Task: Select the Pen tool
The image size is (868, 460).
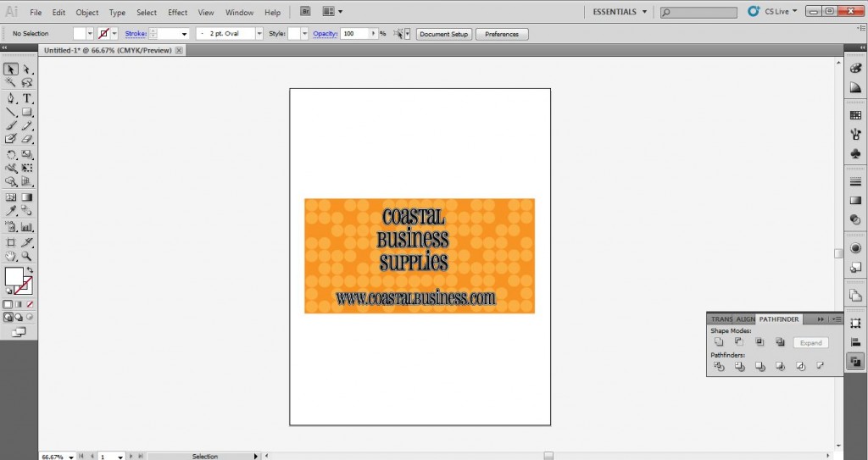Action: click(10, 98)
